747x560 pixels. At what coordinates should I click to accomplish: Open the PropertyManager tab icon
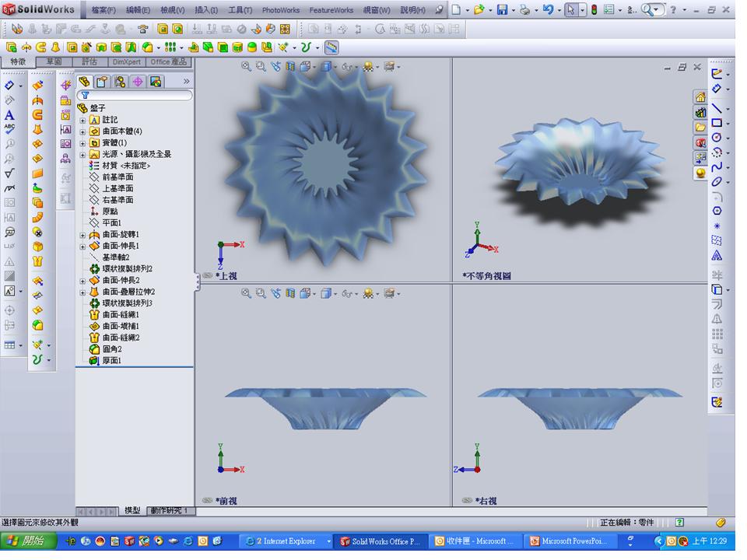click(102, 82)
